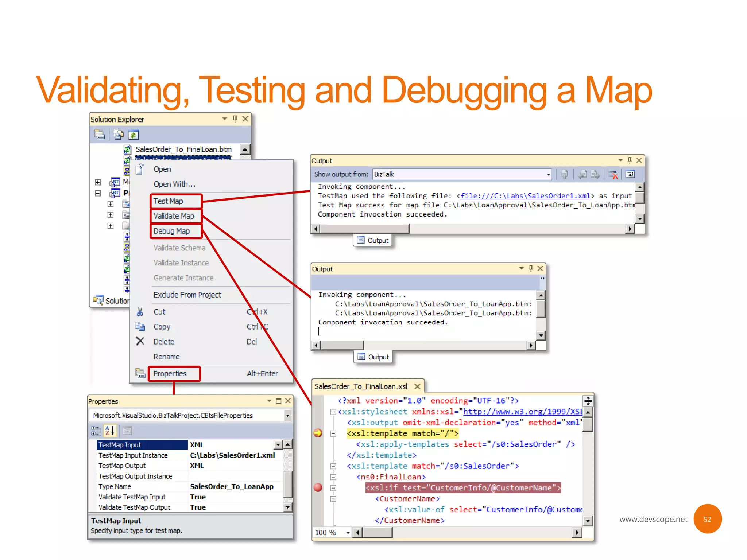The image size is (747, 560).
Task: Open Show output from BizTalk dropdown
Action: (548, 174)
